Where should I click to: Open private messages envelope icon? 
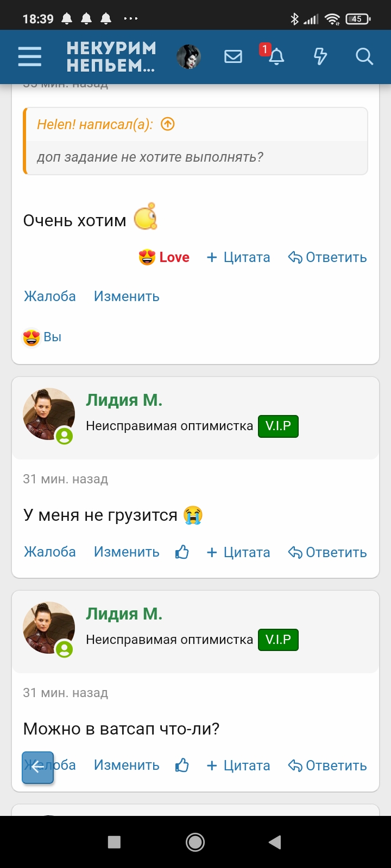coord(233,56)
